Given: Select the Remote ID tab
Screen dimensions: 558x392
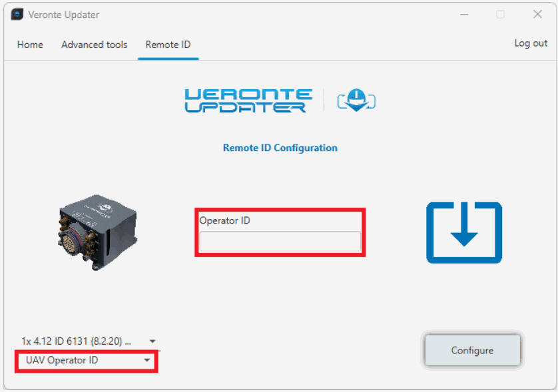Looking at the screenshot, I should tap(168, 45).
